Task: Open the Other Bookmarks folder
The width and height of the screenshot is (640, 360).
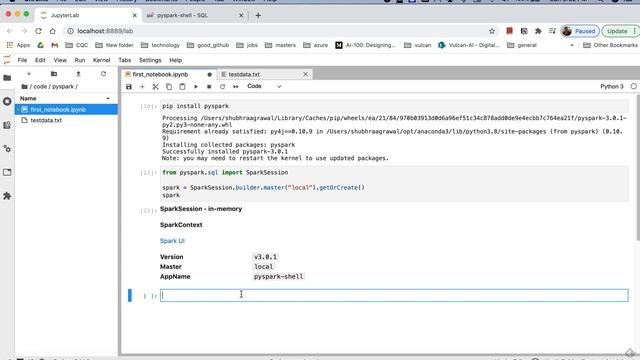Action: [x=610, y=45]
